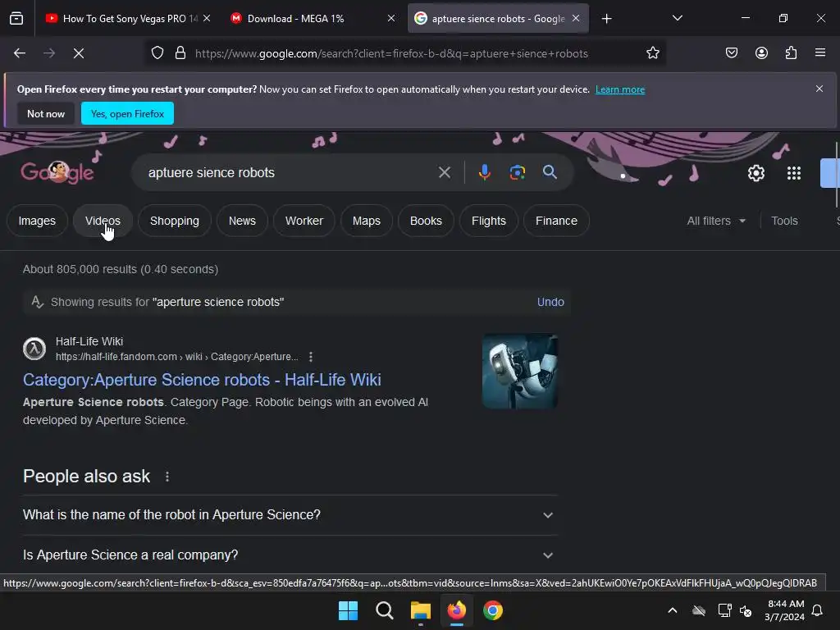Apply the Worker search filter

pyautogui.click(x=304, y=221)
